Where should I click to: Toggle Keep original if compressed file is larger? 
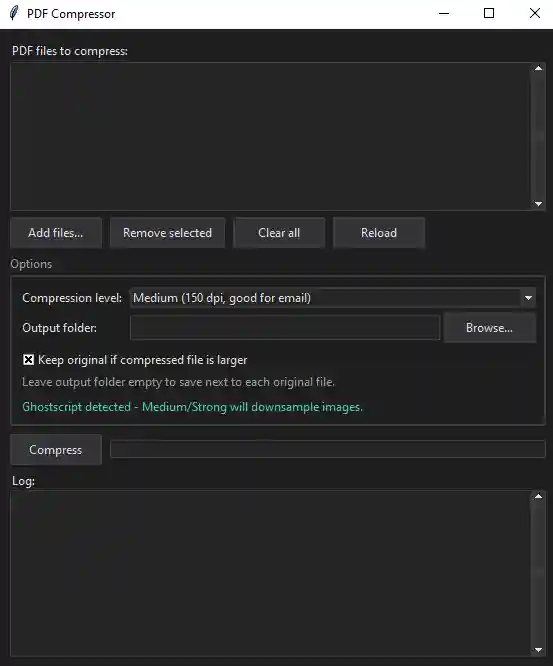point(135,360)
